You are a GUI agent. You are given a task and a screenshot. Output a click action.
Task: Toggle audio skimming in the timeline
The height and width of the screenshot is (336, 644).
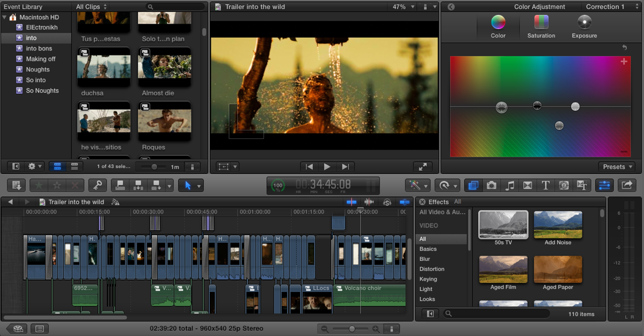click(x=369, y=202)
